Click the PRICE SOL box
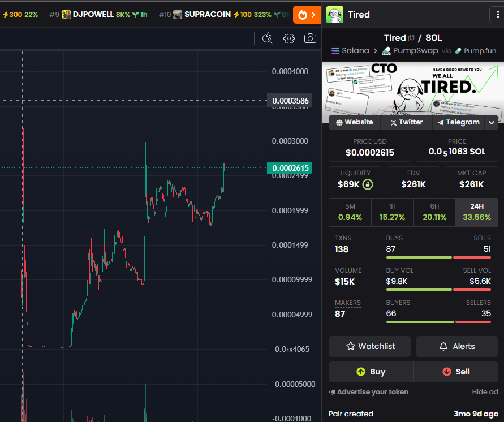The image size is (504, 422). point(456,148)
